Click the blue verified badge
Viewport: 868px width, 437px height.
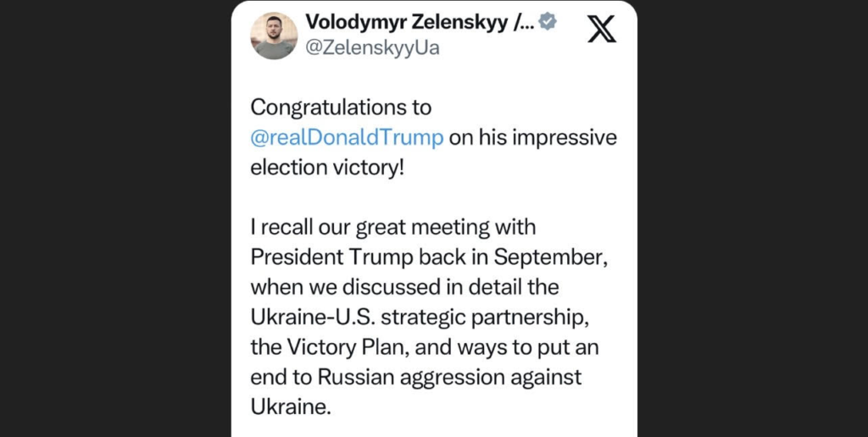coord(548,22)
